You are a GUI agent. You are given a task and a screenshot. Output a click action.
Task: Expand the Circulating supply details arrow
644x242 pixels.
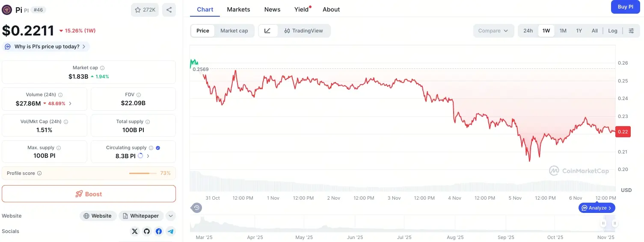[x=148, y=156]
